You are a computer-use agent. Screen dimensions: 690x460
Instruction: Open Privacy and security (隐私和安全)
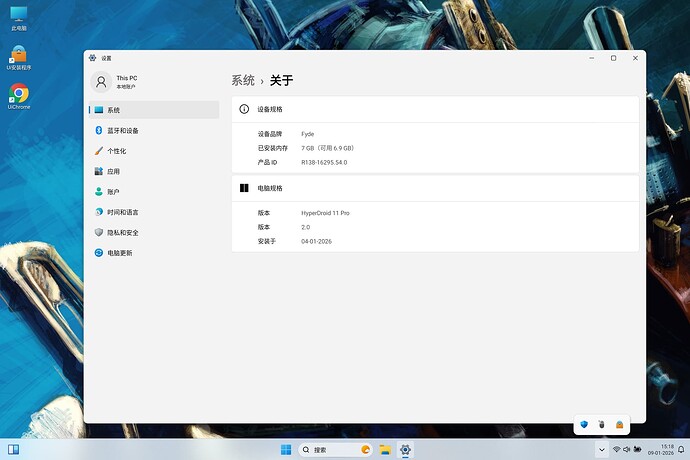tap(122, 233)
